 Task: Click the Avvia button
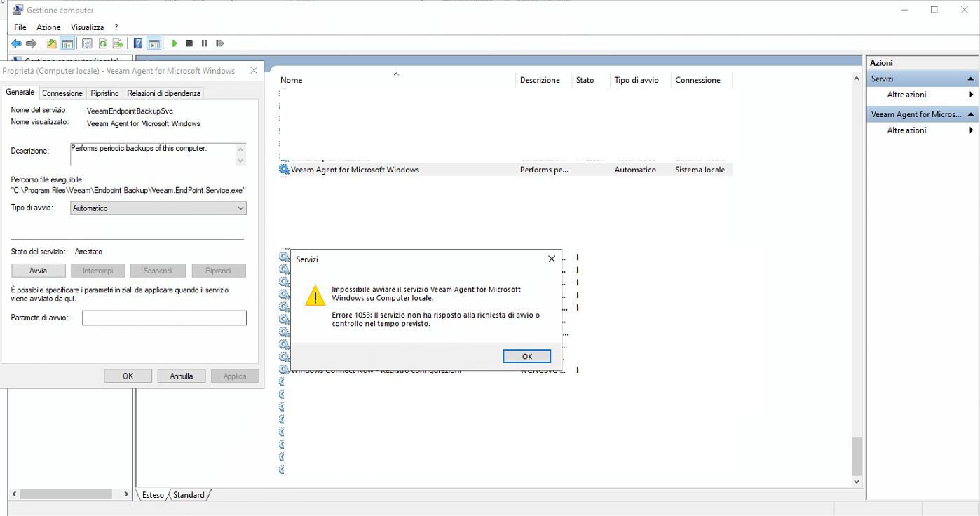(x=39, y=271)
